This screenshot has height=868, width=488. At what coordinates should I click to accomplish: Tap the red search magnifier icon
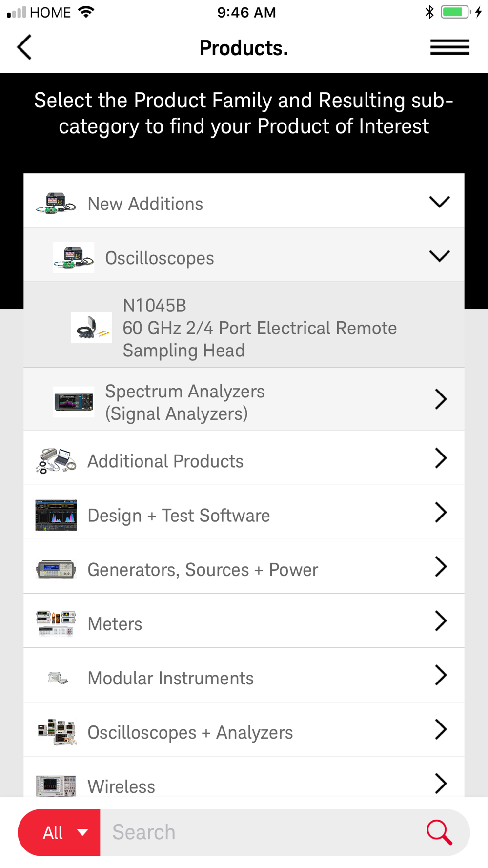coord(439,832)
